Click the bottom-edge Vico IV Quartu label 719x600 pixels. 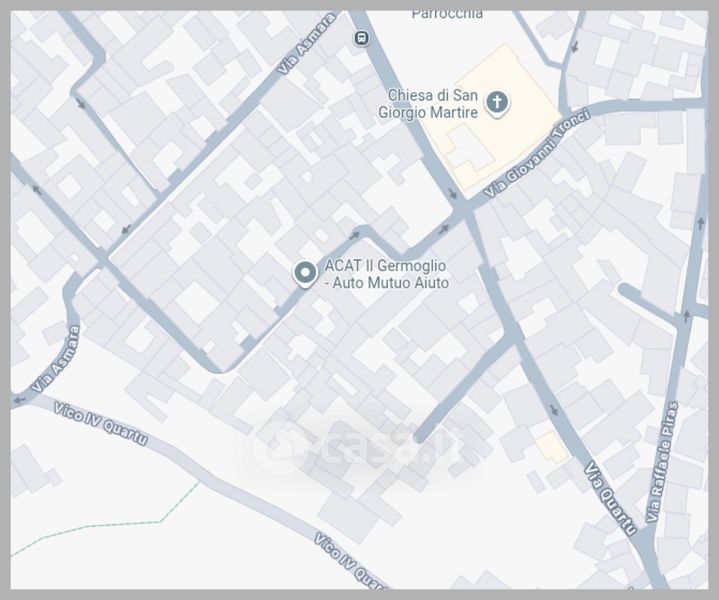pos(351,561)
